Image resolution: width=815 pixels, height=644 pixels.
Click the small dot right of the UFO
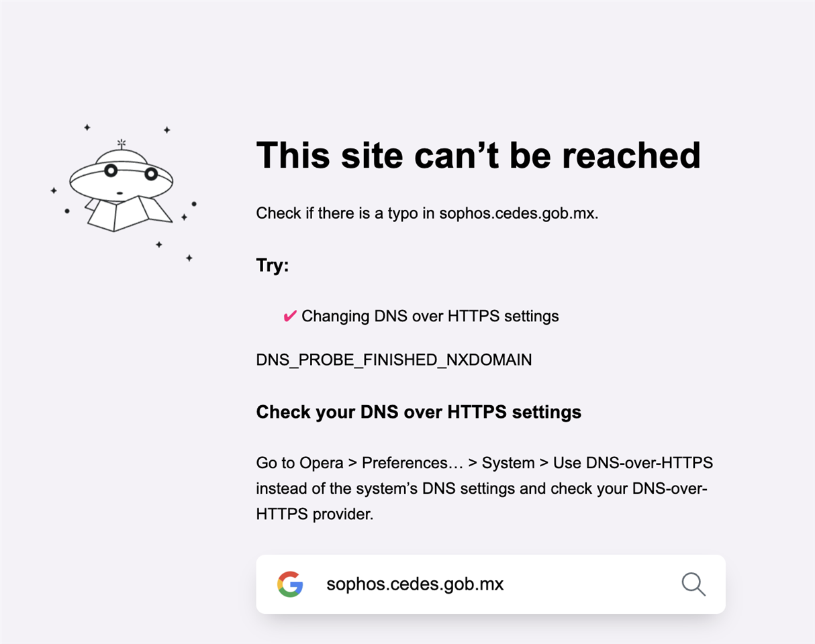tap(194, 203)
